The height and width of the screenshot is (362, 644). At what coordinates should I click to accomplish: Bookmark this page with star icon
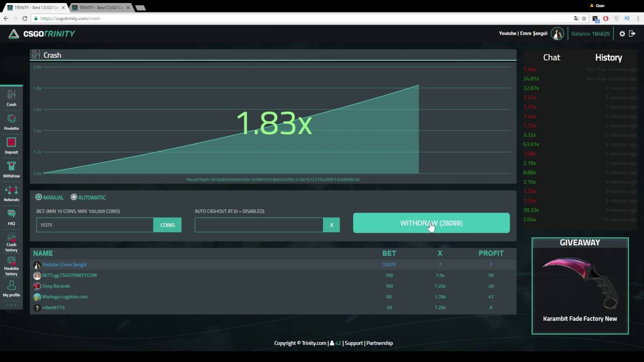tap(584, 18)
